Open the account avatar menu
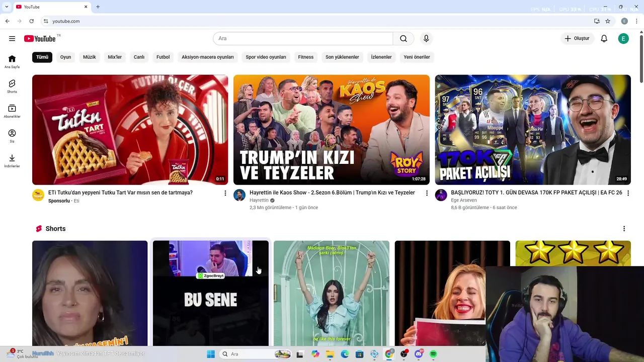Viewport: 644px width, 362px height. coord(623,39)
